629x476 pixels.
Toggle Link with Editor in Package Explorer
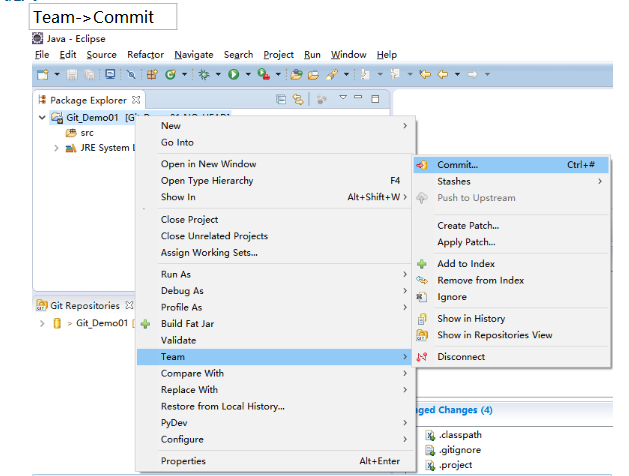[298, 99]
